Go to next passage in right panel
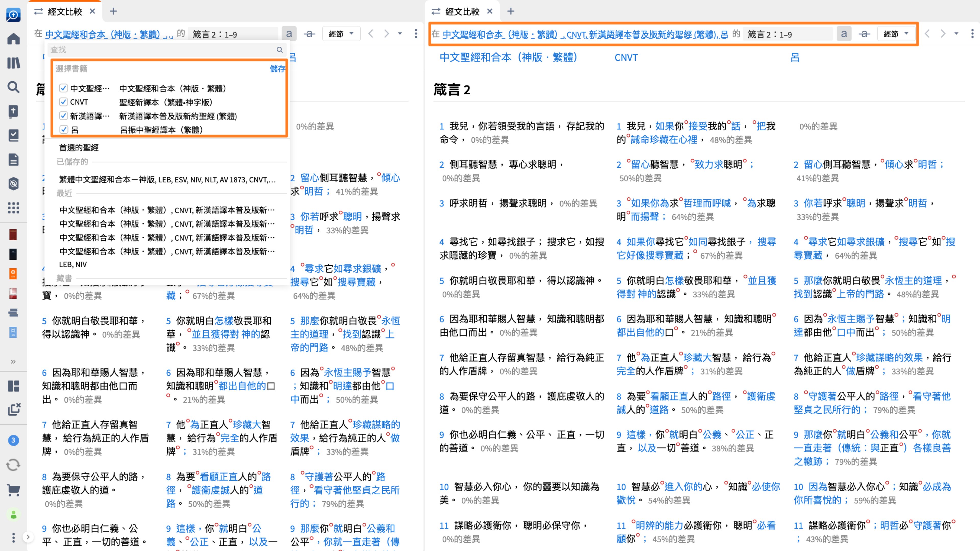Screen dimensions: 980x551 point(943,33)
